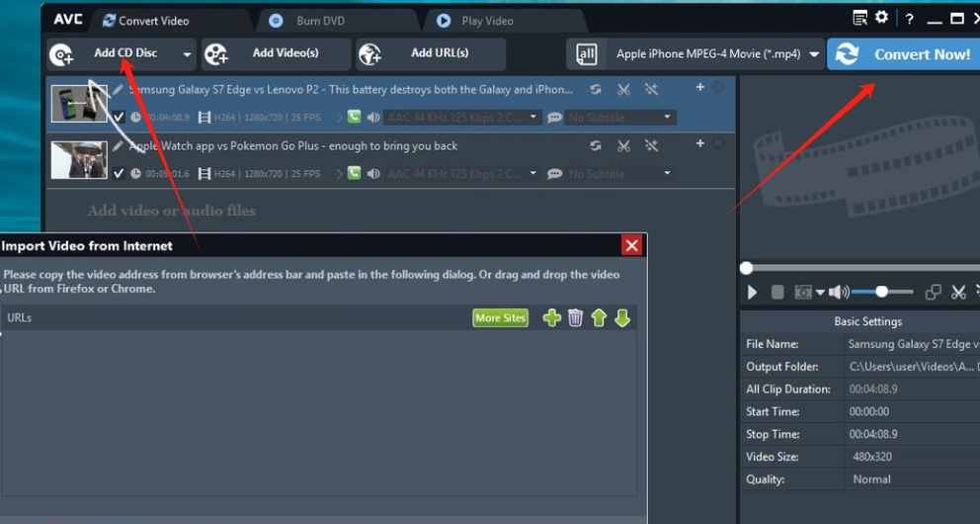Click the all-profiles icon beside output format
This screenshot has height=524, width=980.
[x=586, y=54]
